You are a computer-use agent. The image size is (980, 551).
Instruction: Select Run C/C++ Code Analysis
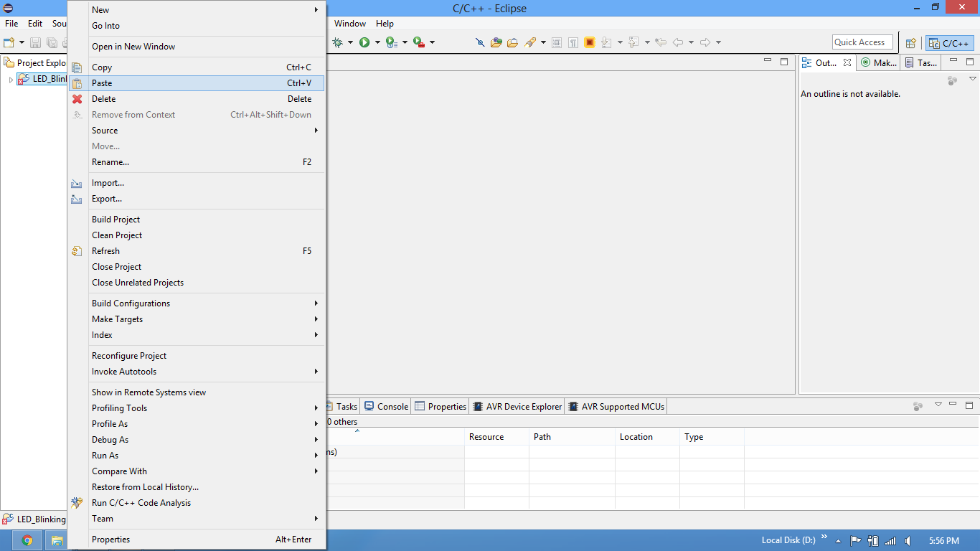[x=197, y=503]
